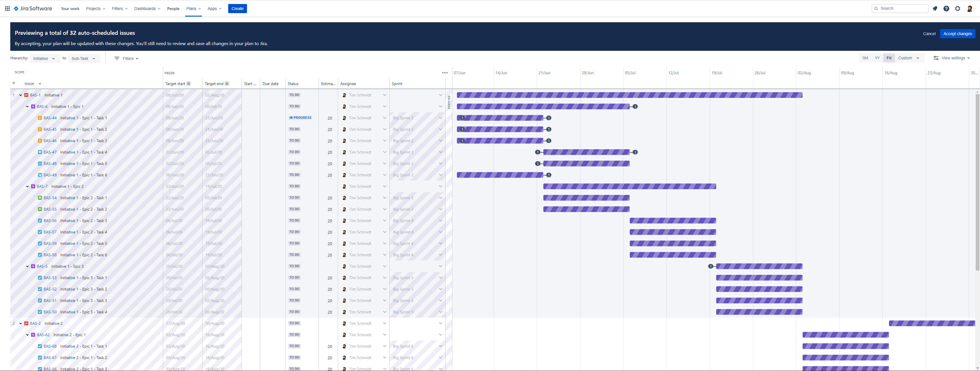Click the BAS-6 epic type icon

(x=33, y=106)
